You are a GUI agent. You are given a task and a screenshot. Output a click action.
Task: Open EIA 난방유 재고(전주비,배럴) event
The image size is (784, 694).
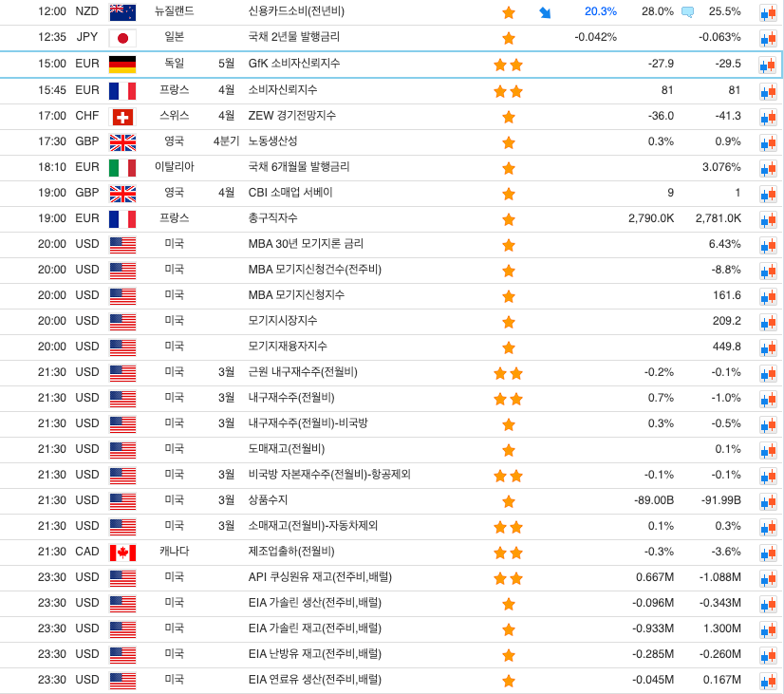pos(315,654)
